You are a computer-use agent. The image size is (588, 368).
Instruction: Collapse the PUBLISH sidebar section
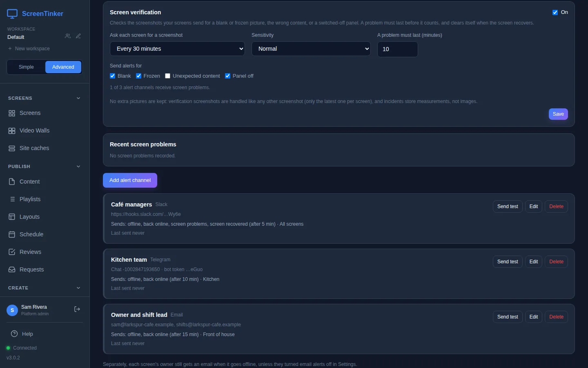click(45, 166)
